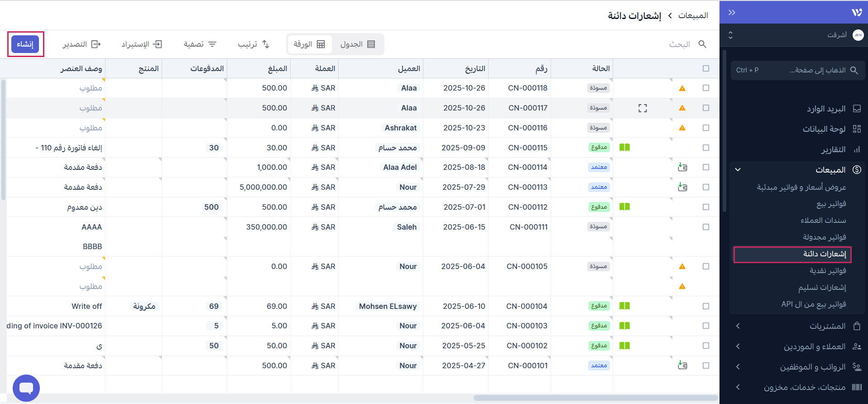Click the warning triangle icon on row CN-000118
Viewport: 868px width, 404px height.
[682, 88]
